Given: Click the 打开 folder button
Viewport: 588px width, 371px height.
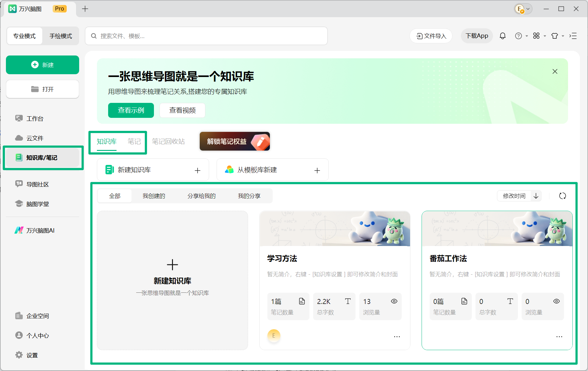Looking at the screenshot, I should pyautogui.click(x=42, y=89).
